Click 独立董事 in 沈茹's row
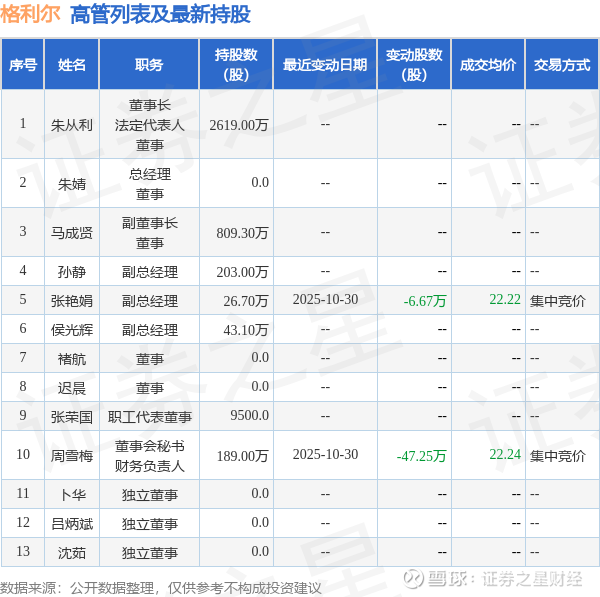Viewport: 600px width, 597px height. tap(150, 553)
